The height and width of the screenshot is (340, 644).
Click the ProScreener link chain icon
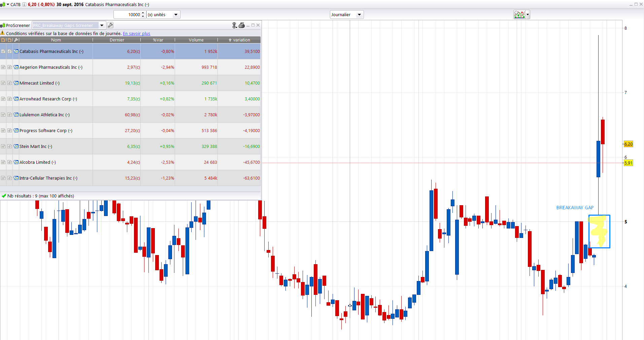point(235,25)
